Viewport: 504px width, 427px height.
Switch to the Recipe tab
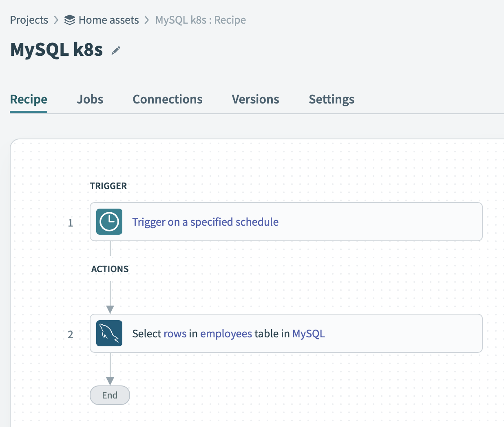click(x=29, y=99)
